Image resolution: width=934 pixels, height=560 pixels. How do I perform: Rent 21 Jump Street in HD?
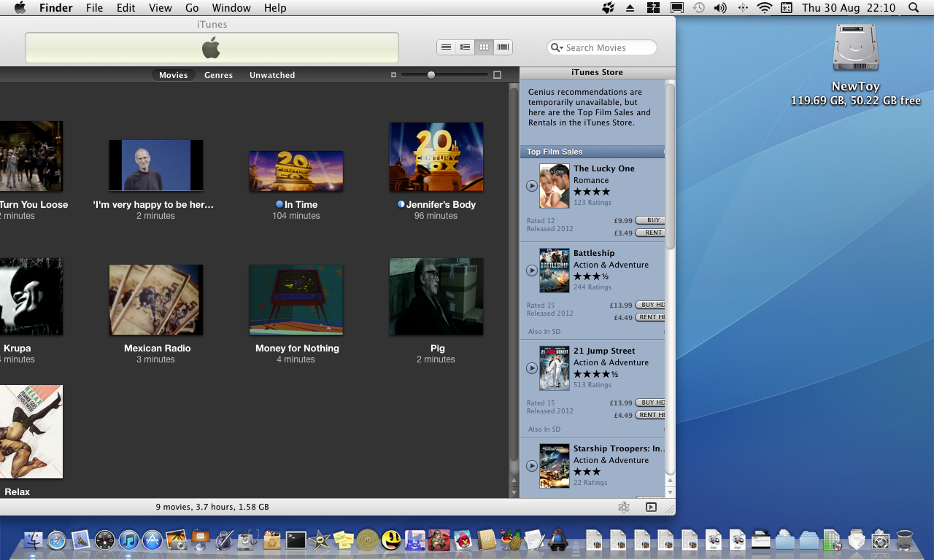click(650, 416)
